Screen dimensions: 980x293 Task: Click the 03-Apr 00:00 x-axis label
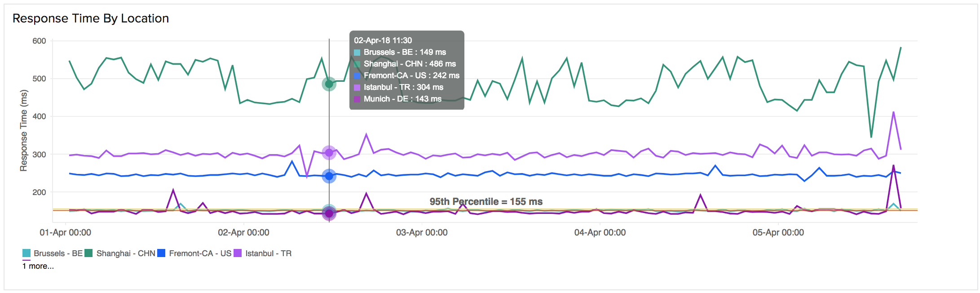[421, 232]
